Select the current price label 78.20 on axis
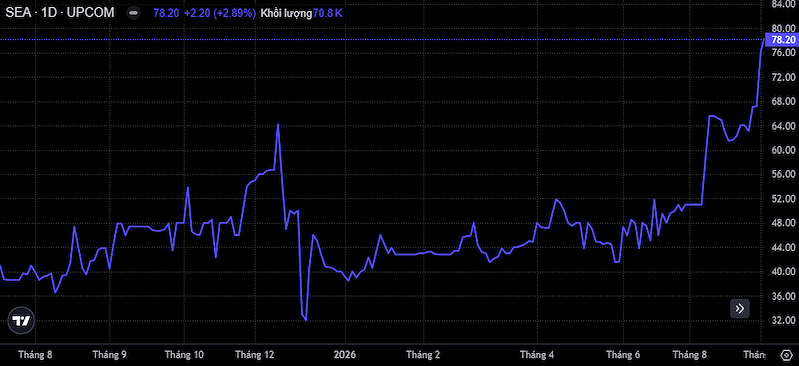Image resolution: width=799 pixels, height=366 pixels. (783, 40)
